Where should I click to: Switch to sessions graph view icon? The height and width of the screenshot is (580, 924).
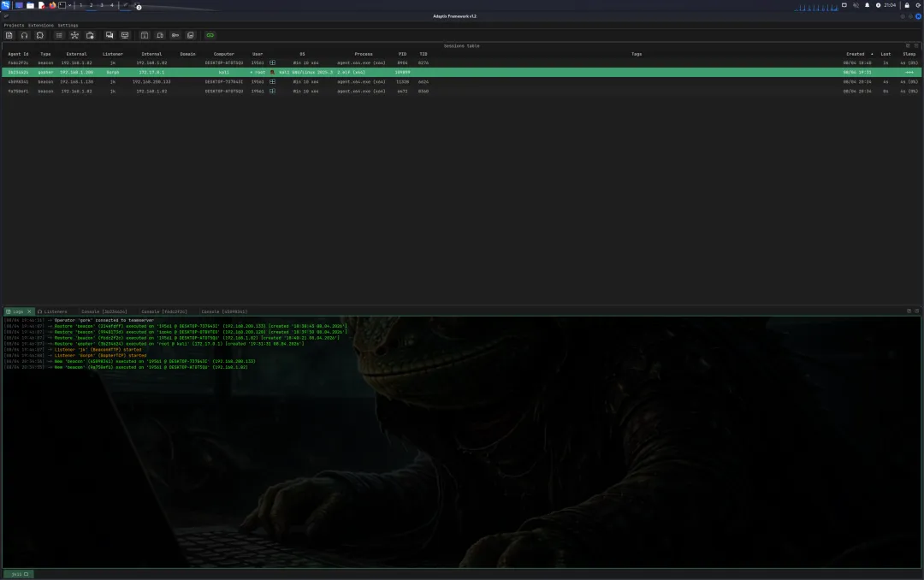tap(74, 35)
